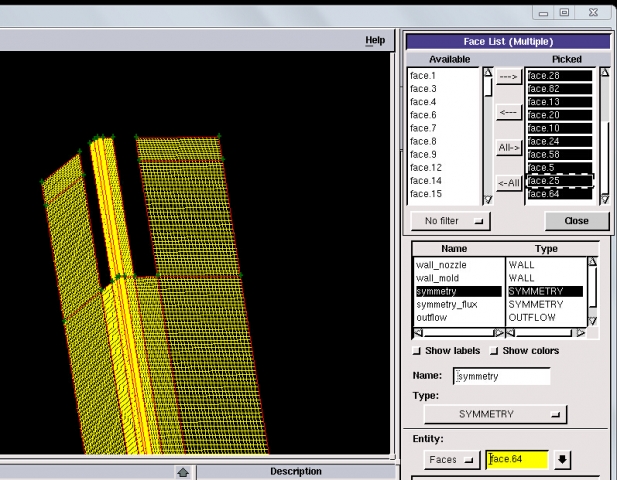Open the Help menu

(x=375, y=40)
